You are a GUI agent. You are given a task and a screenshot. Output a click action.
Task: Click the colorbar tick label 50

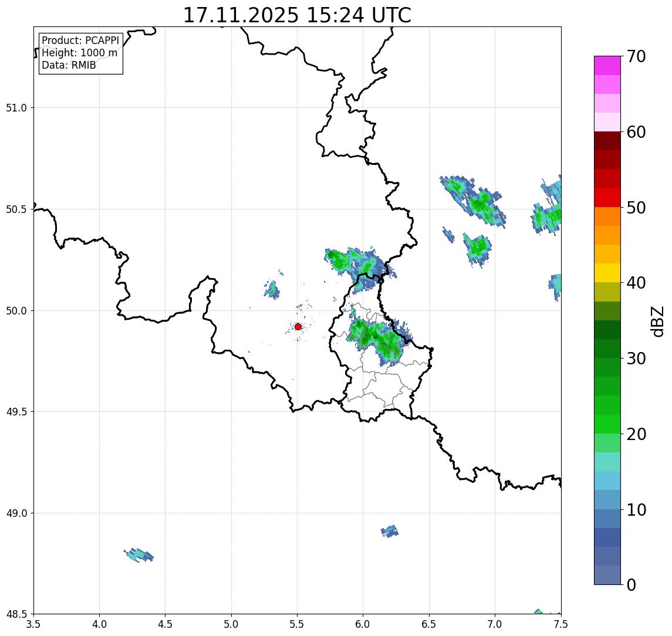click(636, 208)
